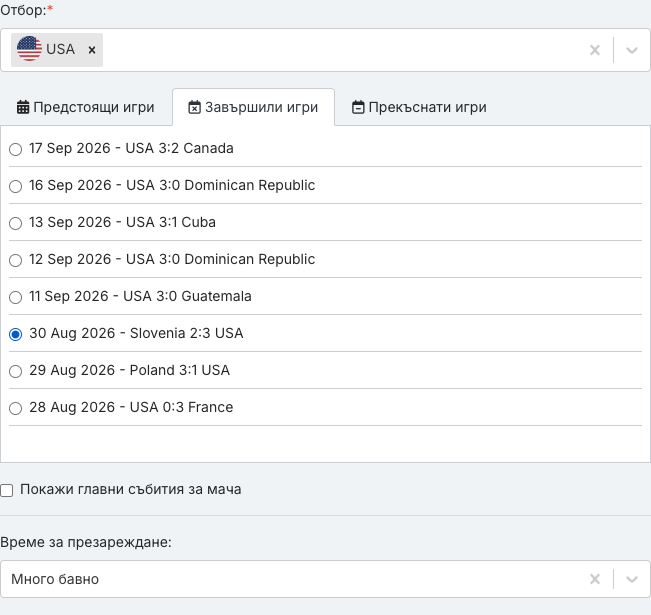Image resolution: width=651 pixels, height=615 pixels.
Task: Expand the reload time dropdown arrow
Action: click(x=631, y=579)
